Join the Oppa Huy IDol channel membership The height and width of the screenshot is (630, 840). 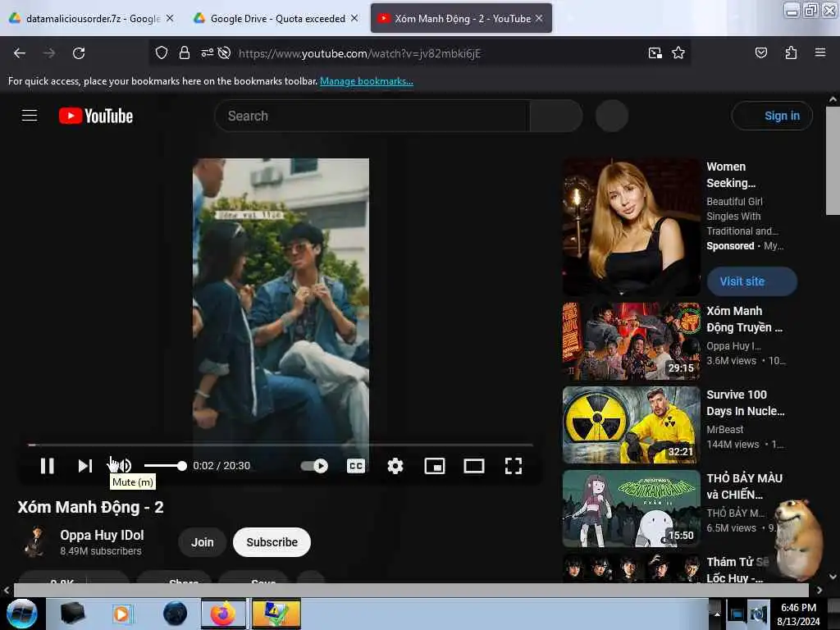click(203, 542)
